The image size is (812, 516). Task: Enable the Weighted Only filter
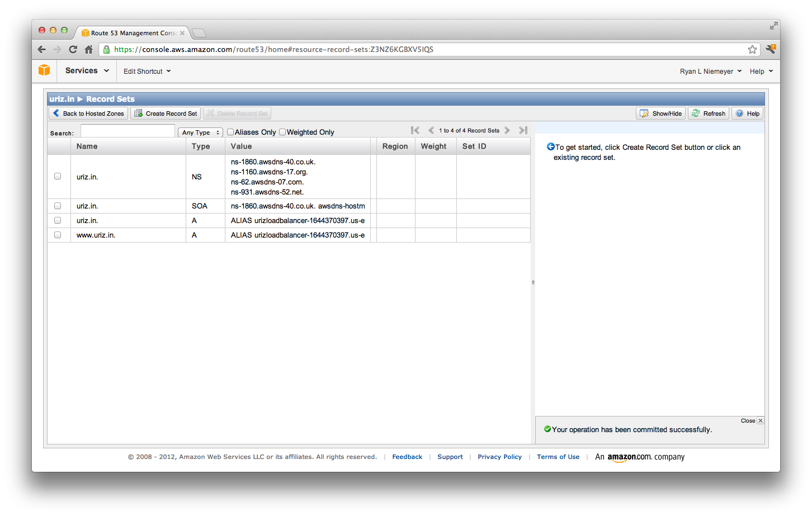click(282, 132)
